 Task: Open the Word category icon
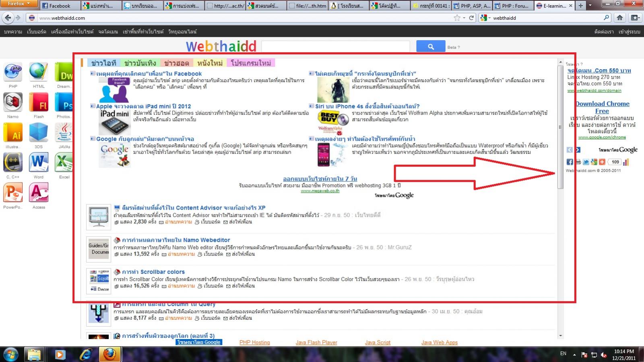tap(39, 162)
